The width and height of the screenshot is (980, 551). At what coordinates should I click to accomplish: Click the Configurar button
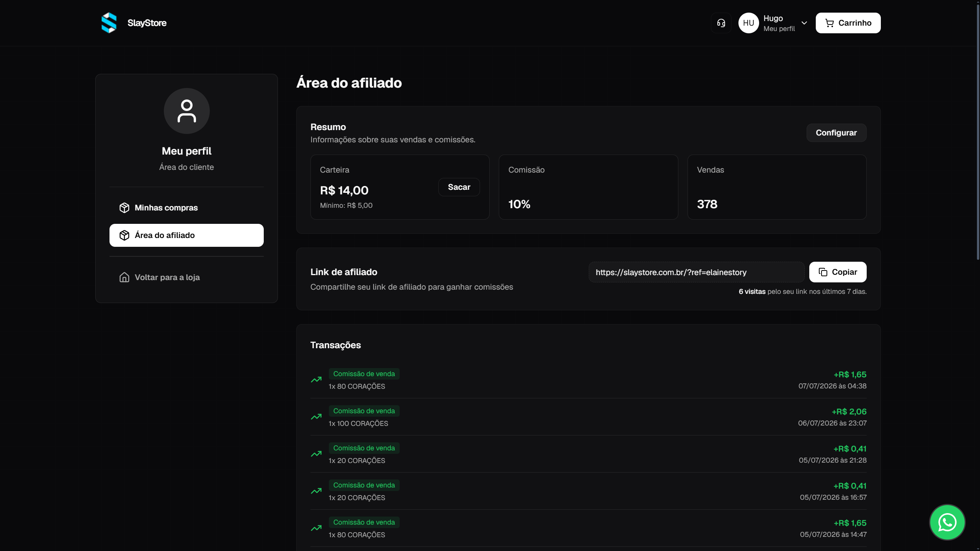(x=836, y=133)
